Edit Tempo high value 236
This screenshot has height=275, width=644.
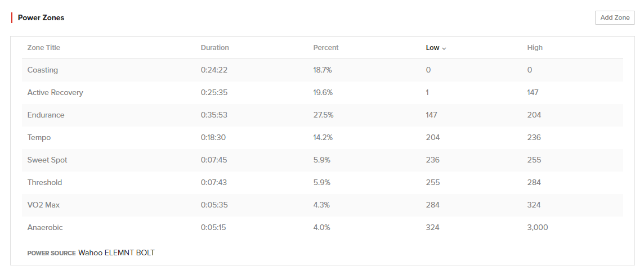pyautogui.click(x=534, y=137)
